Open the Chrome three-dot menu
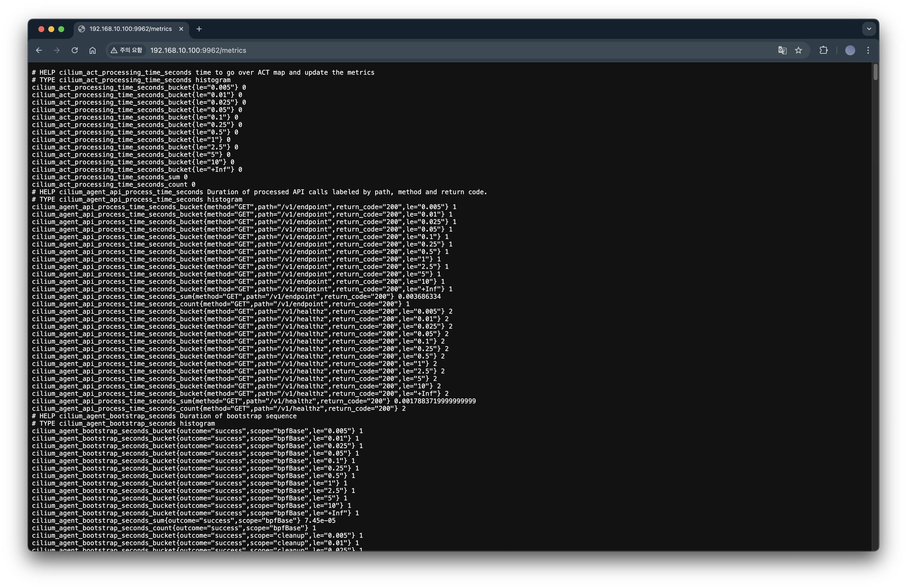 pos(868,50)
